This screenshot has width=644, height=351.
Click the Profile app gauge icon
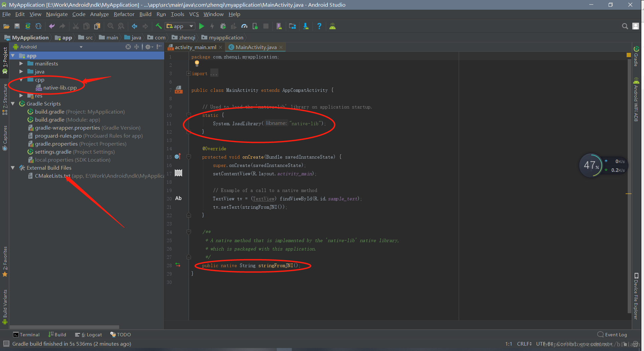pyautogui.click(x=244, y=26)
